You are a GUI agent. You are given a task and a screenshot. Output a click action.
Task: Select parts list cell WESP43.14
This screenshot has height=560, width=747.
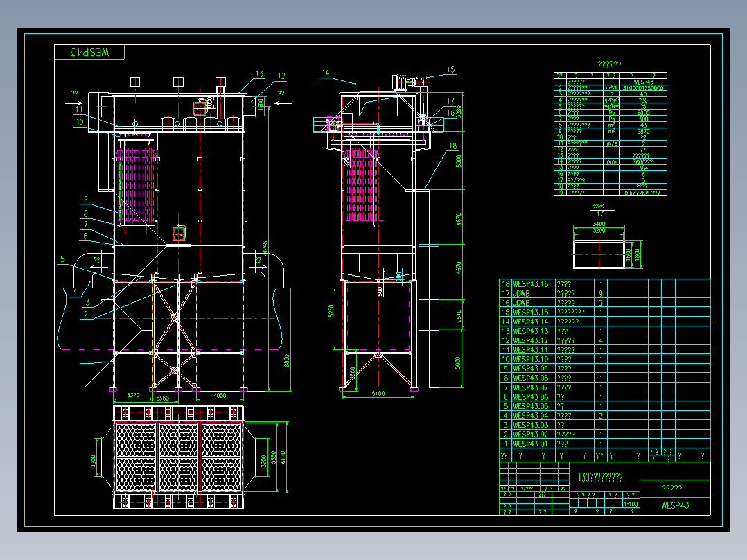click(x=530, y=322)
